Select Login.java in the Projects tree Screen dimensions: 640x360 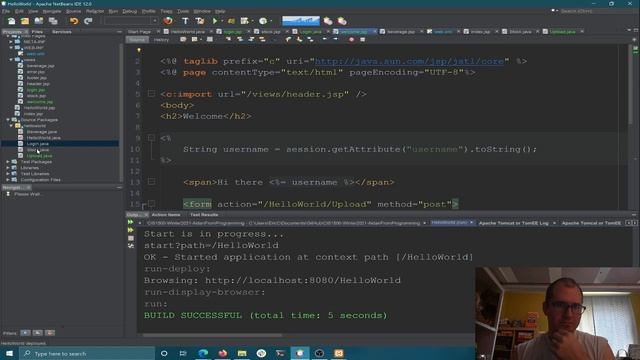click(x=38, y=144)
